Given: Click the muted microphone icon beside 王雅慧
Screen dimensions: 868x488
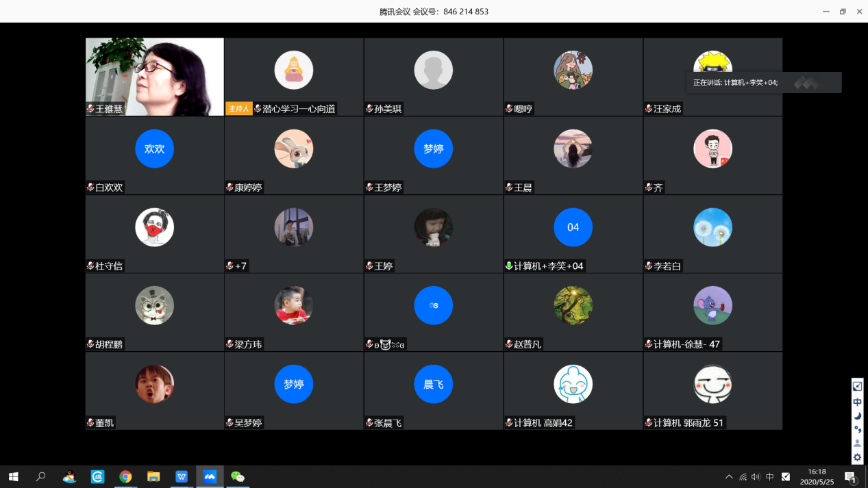Looking at the screenshot, I should click(x=90, y=109).
